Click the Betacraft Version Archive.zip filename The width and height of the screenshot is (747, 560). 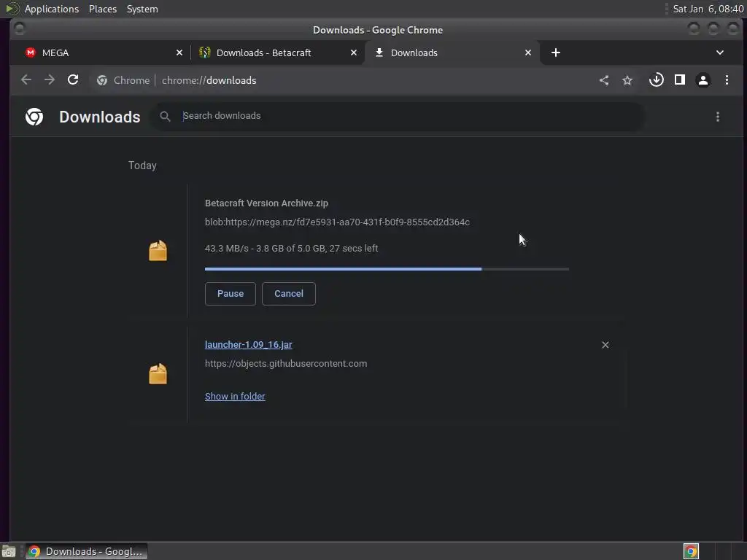266,203
